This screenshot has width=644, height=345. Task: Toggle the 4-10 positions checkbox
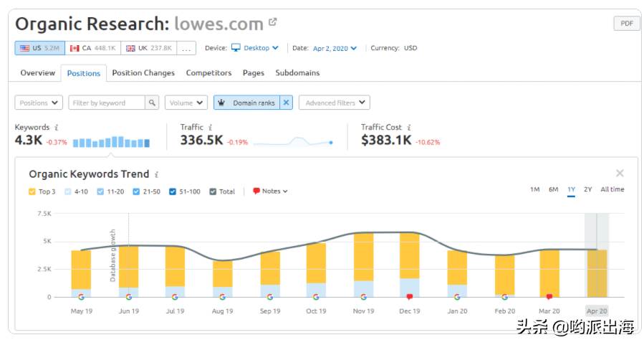click(x=68, y=192)
